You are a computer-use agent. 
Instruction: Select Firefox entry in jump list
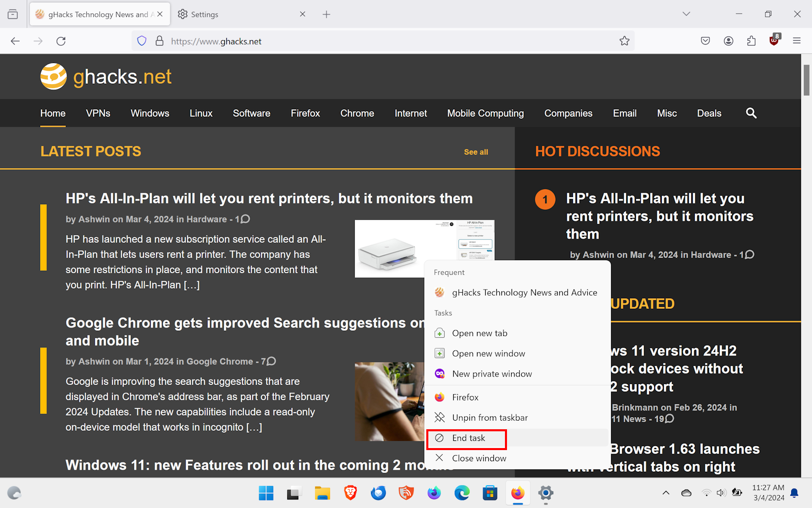click(518, 397)
